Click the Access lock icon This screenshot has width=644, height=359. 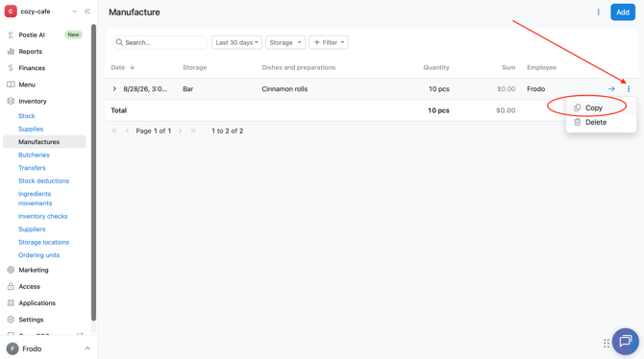(11, 286)
